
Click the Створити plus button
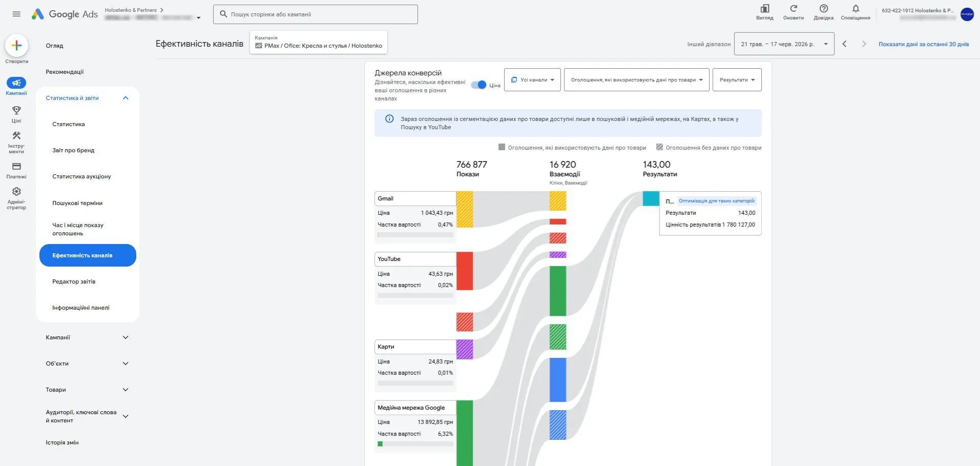(16, 46)
